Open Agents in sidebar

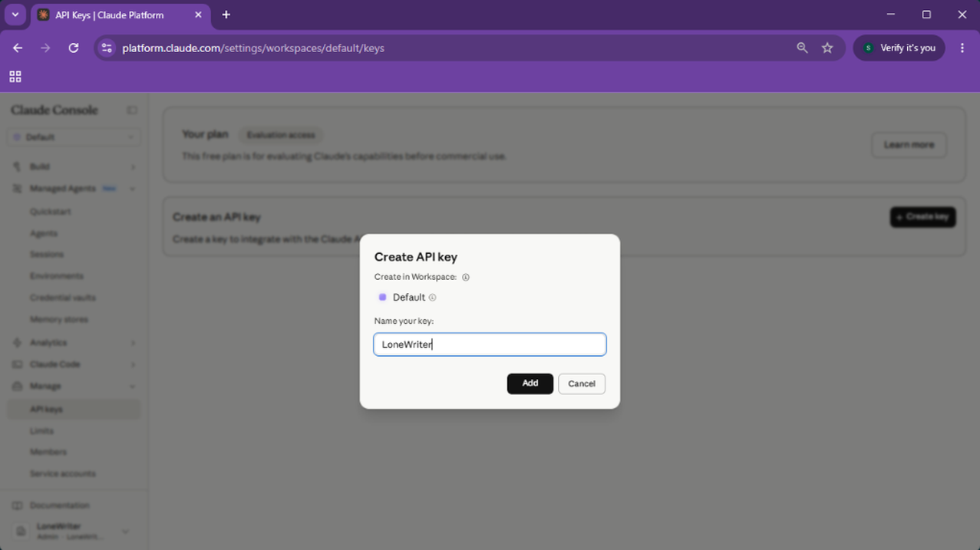(x=44, y=233)
